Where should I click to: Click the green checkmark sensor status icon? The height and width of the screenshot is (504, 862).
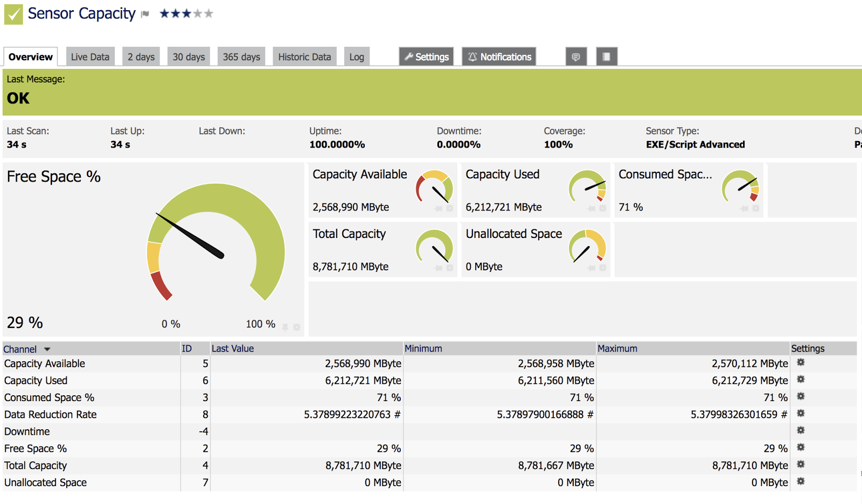pos(13,13)
